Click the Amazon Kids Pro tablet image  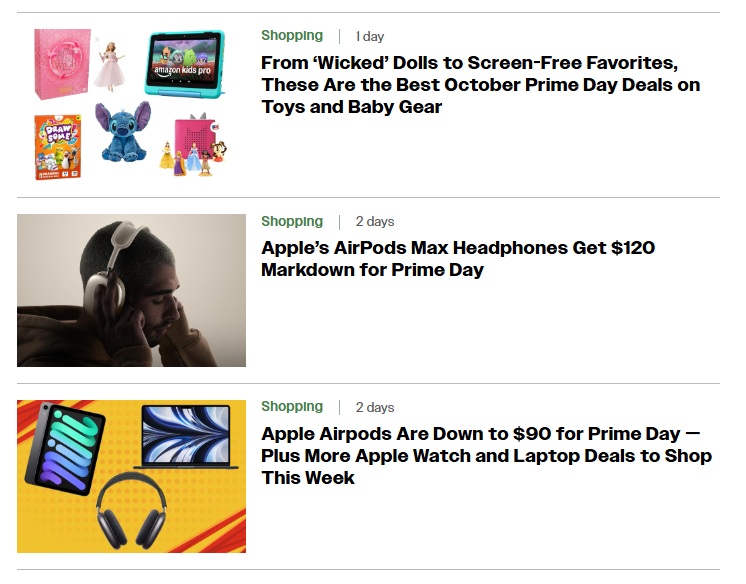pyautogui.click(x=185, y=62)
